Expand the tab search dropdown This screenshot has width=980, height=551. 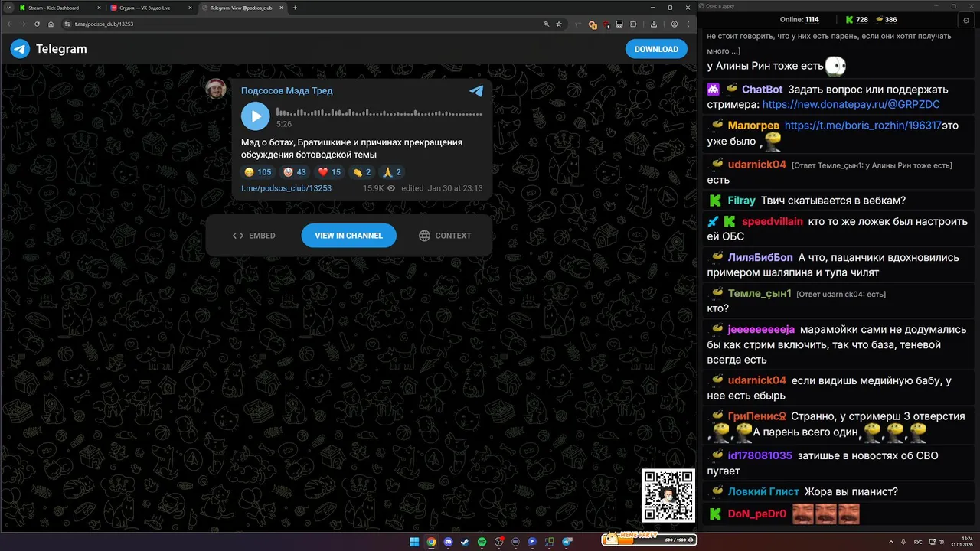click(8, 8)
